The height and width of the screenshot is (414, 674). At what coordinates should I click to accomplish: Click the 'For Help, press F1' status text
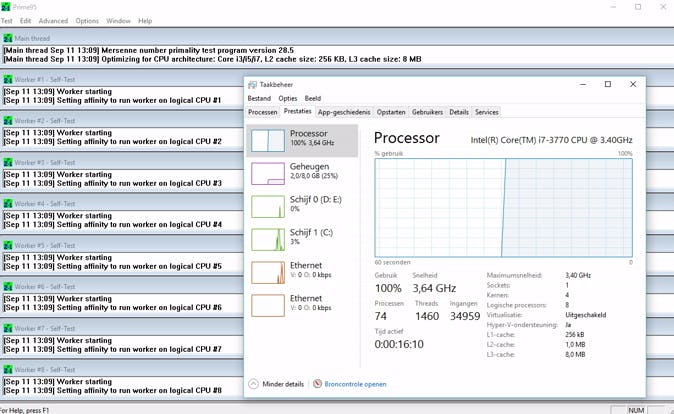pyautogui.click(x=25, y=411)
